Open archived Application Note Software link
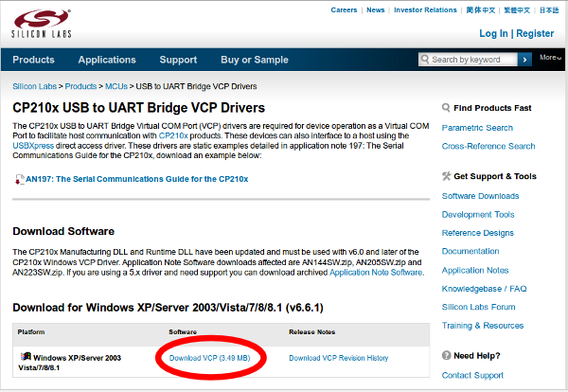Viewport: 568px width, 392px height. point(376,273)
